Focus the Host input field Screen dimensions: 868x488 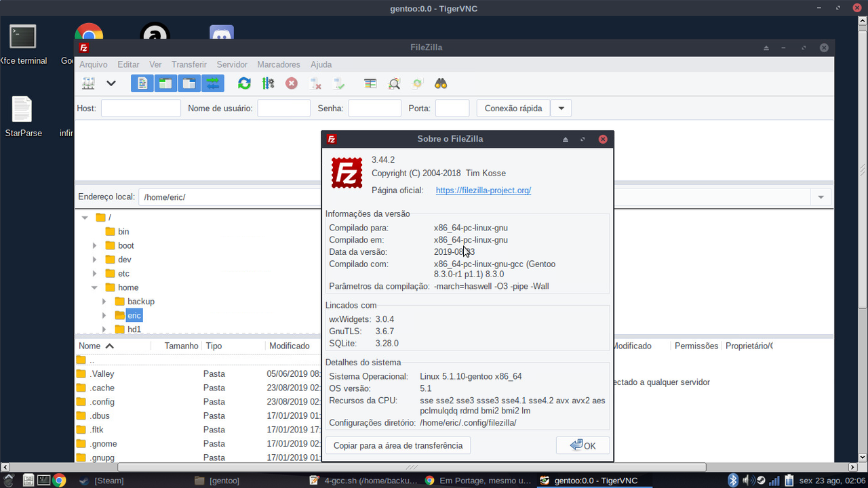141,108
